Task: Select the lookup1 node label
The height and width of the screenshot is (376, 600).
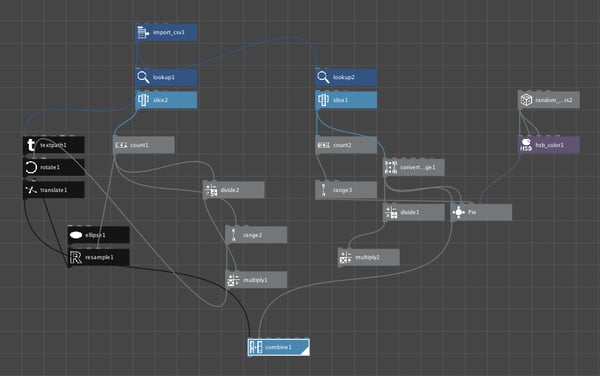Action: point(164,77)
